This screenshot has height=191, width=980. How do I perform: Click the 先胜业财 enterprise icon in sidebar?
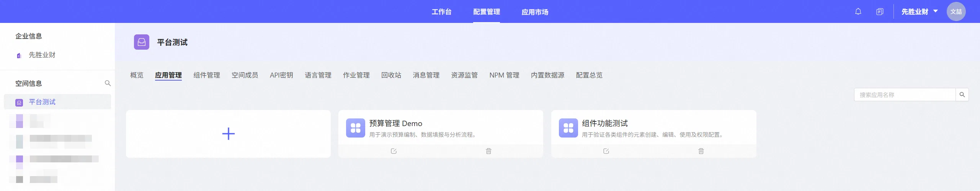pyautogui.click(x=19, y=55)
